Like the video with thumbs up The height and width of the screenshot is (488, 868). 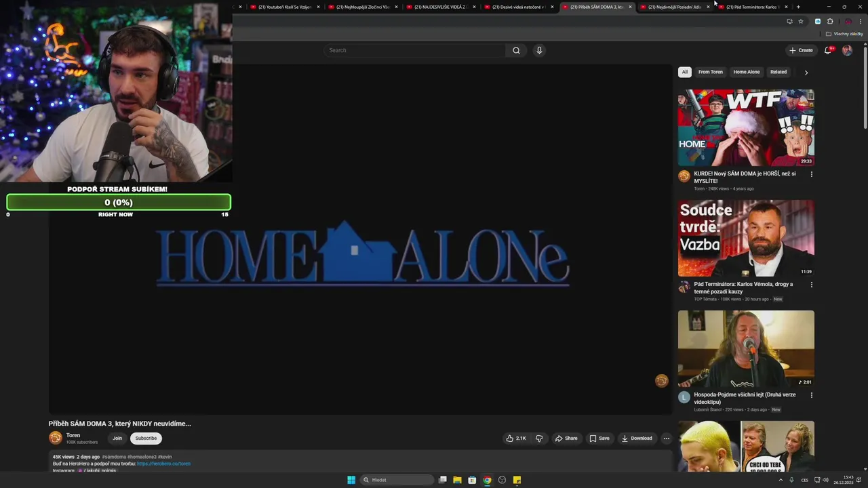[x=515, y=439]
